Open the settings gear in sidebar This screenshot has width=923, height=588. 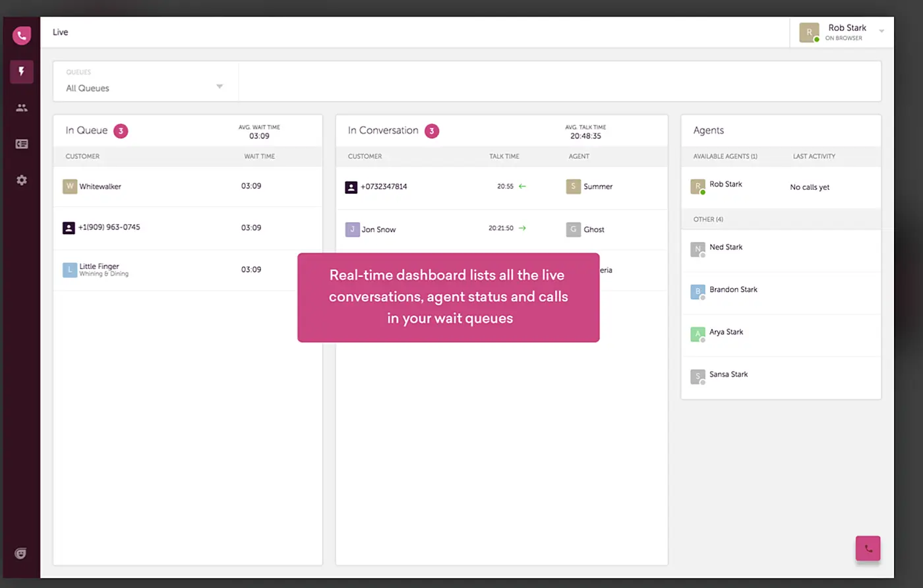click(x=21, y=179)
